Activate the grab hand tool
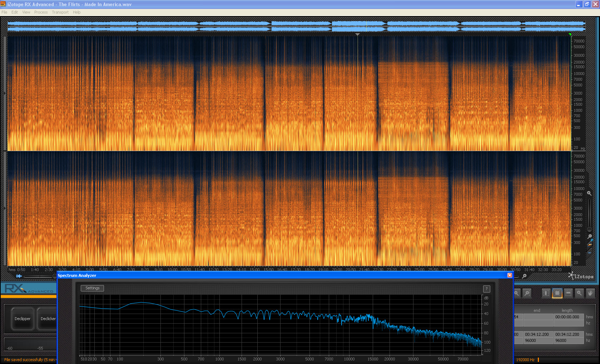The width and height of the screenshot is (600, 364). coord(590,293)
